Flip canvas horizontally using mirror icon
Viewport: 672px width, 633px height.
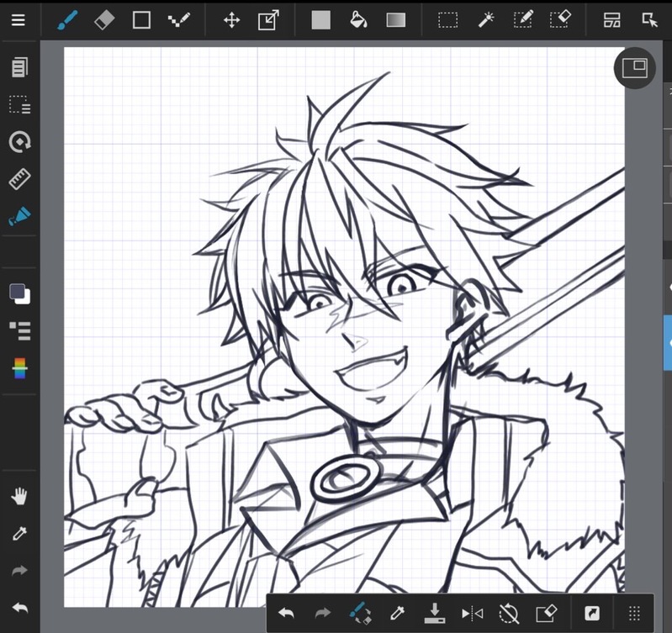click(473, 614)
